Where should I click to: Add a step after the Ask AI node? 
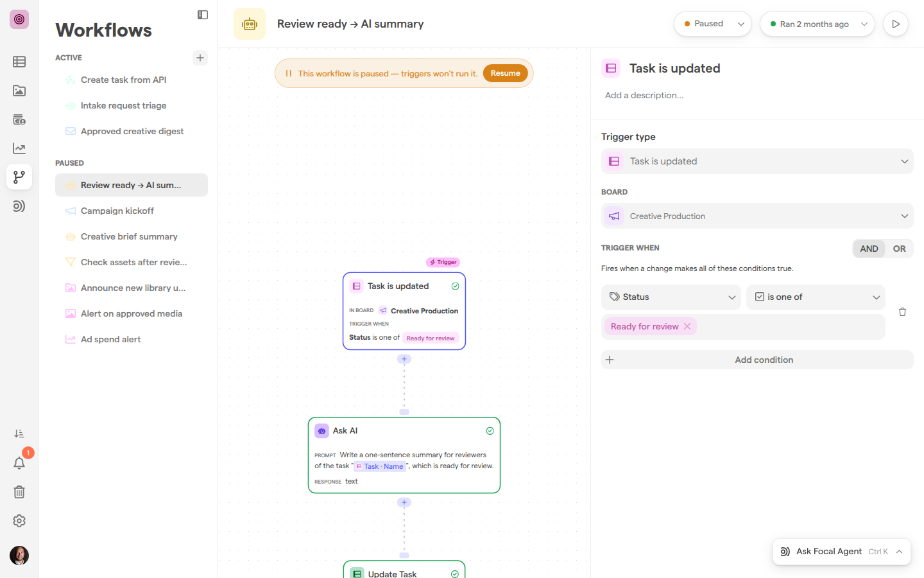point(404,502)
